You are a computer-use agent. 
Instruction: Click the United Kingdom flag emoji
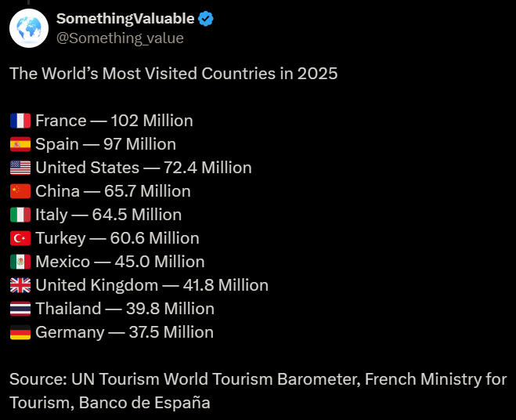click(x=20, y=285)
